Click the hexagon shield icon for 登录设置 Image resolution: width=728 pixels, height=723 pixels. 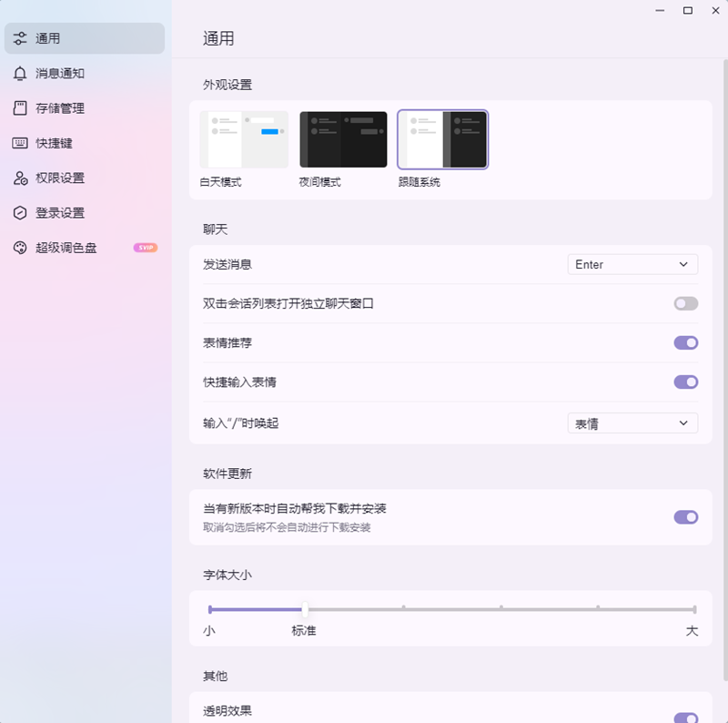click(x=20, y=213)
